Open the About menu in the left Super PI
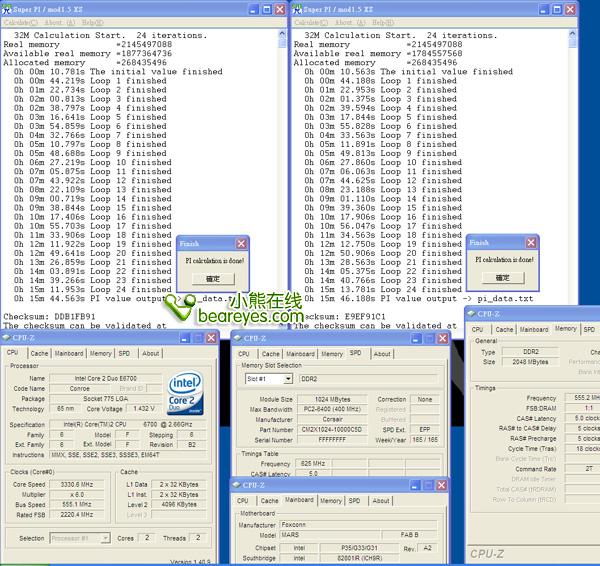Image resolution: width=600 pixels, height=566 pixels. click(x=60, y=23)
